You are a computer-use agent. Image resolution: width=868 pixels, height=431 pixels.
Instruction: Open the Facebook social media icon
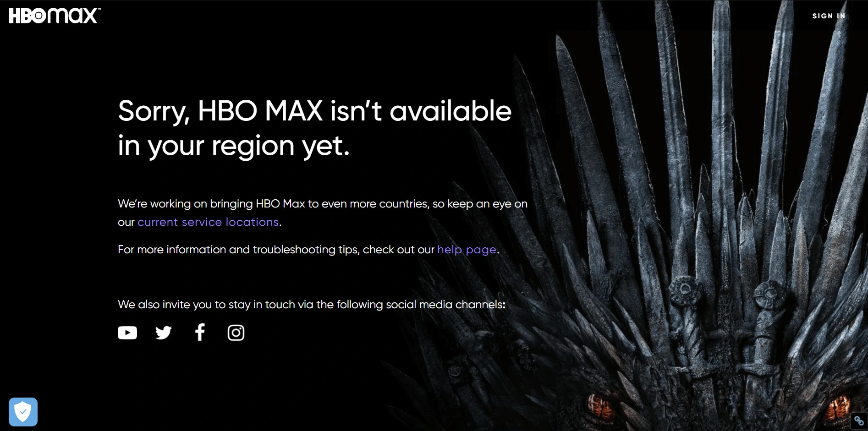click(200, 332)
